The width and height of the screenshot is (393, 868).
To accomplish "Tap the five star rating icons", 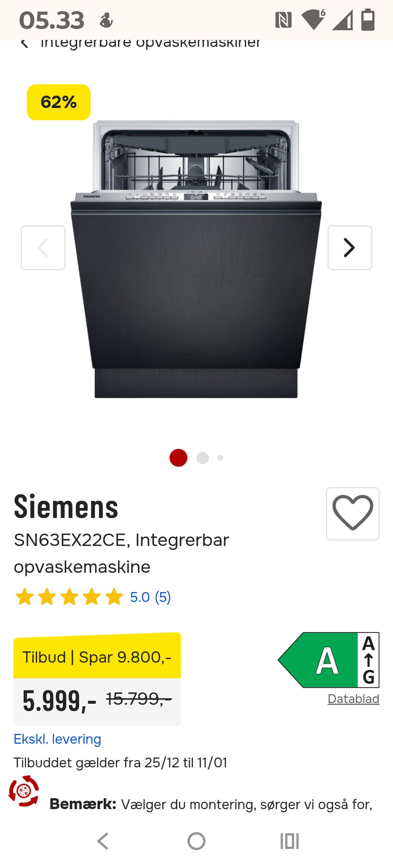I will click(69, 597).
